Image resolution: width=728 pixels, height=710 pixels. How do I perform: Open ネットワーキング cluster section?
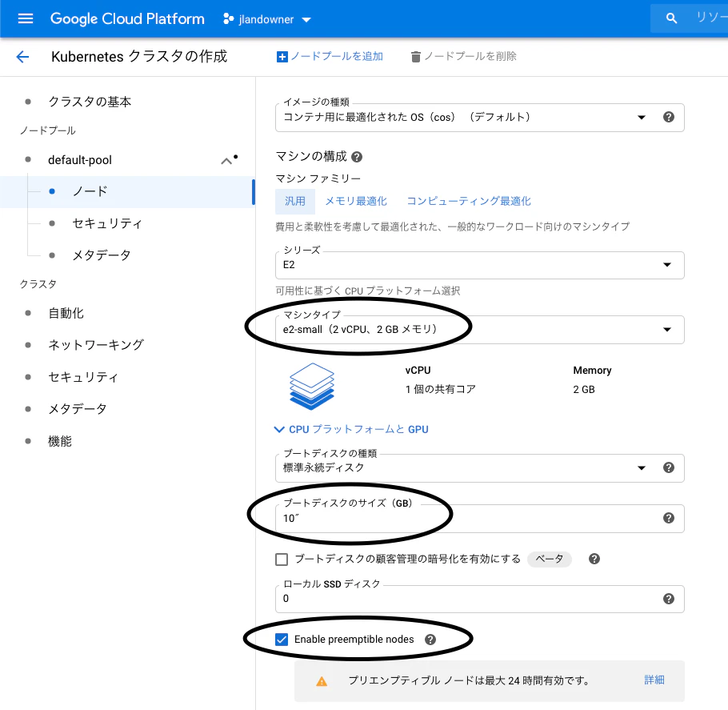pos(96,345)
